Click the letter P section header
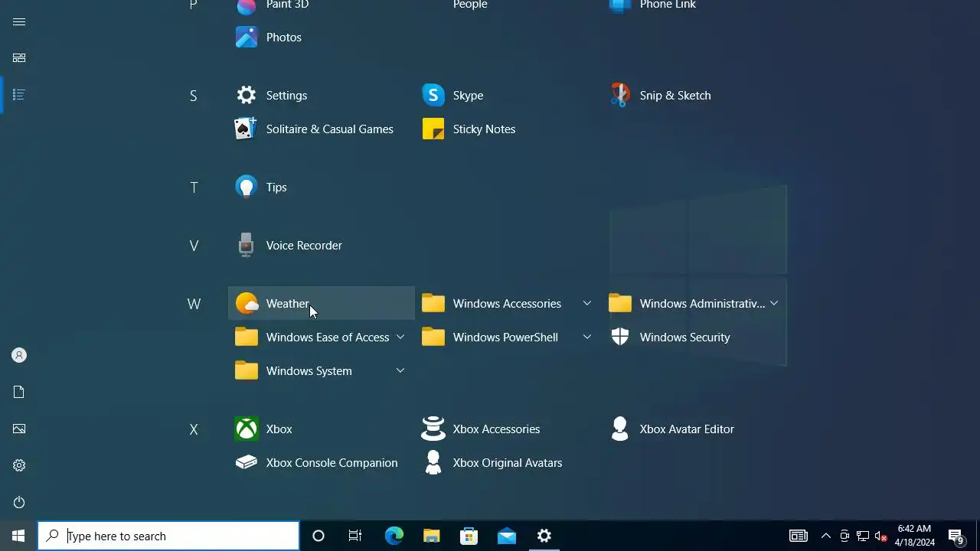980x551 pixels. coord(194,5)
